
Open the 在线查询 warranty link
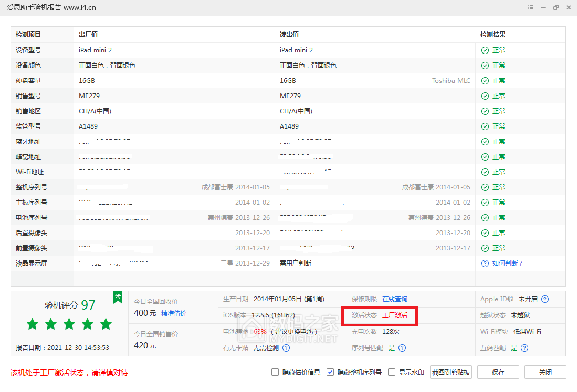click(395, 299)
